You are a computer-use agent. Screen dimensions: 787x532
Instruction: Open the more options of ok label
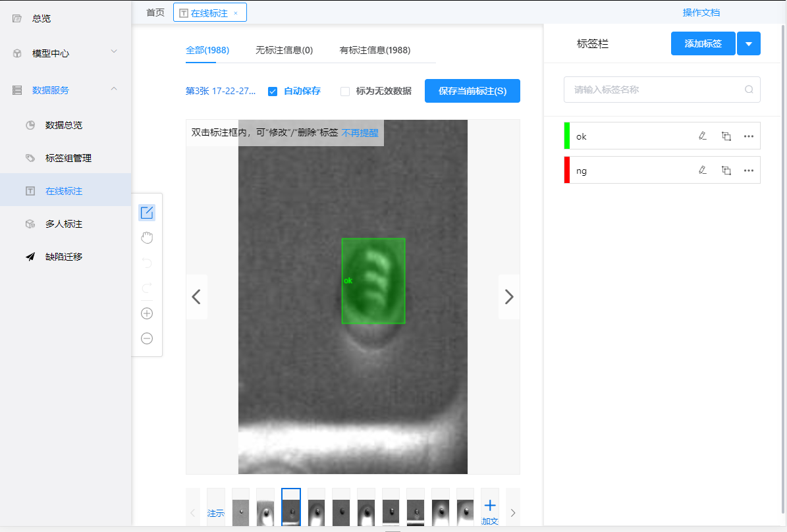point(748,136)
